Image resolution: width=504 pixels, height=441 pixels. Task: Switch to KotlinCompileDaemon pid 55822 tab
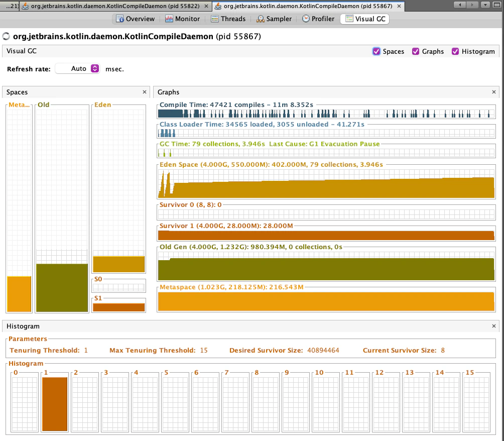pyautogui.click(x=115, y=6)
